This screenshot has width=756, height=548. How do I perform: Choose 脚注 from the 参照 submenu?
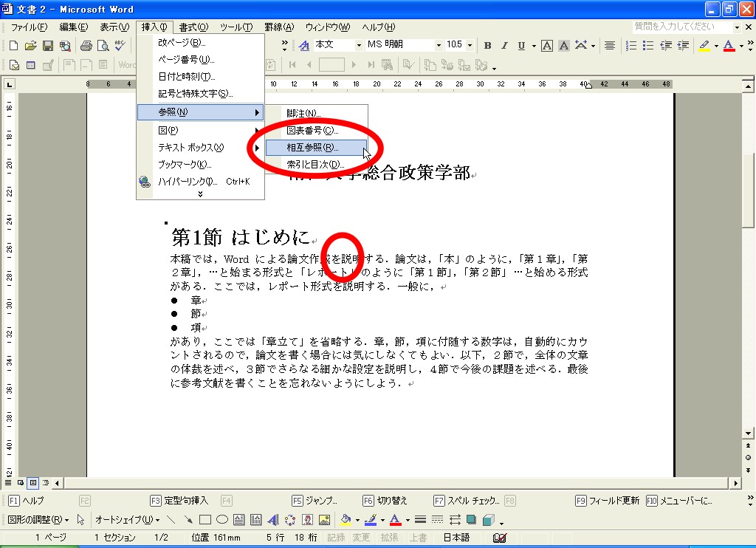click(316, 113)
